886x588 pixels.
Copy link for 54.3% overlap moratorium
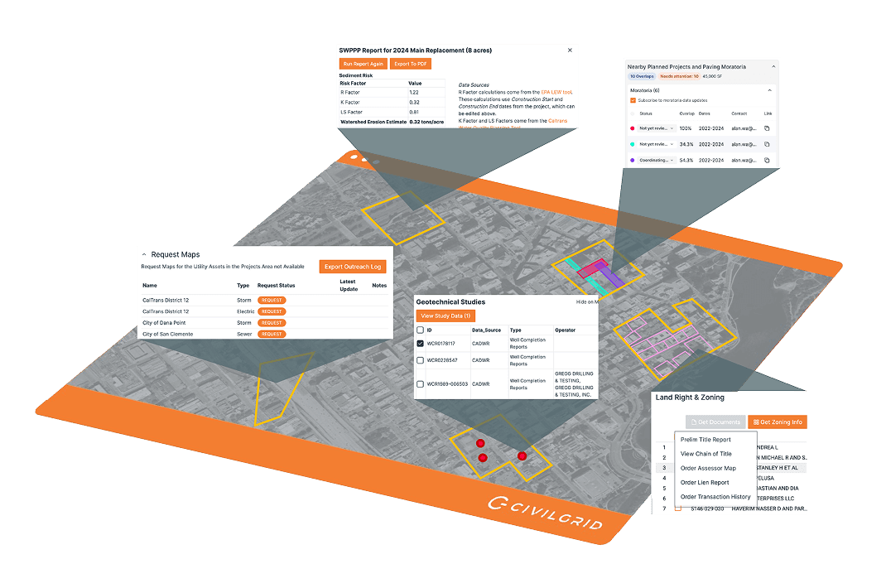(x=767, y=160)
